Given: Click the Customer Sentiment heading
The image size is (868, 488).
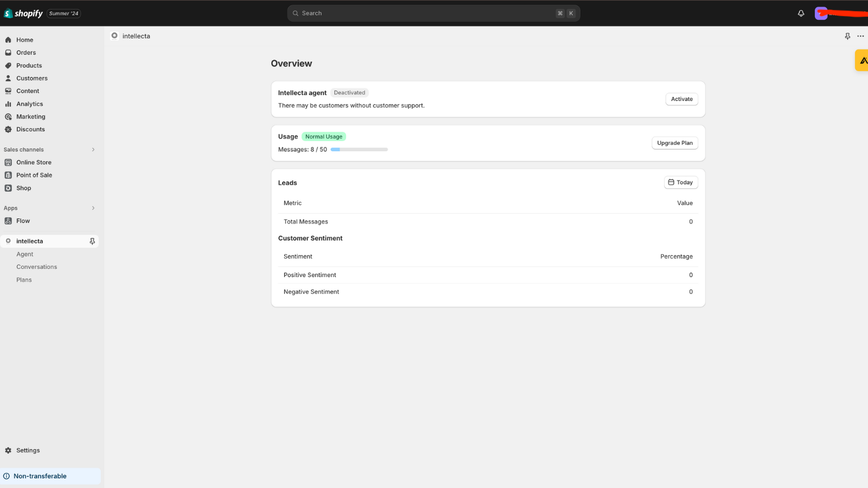Looking at the screenshot, I should point(310,238).
